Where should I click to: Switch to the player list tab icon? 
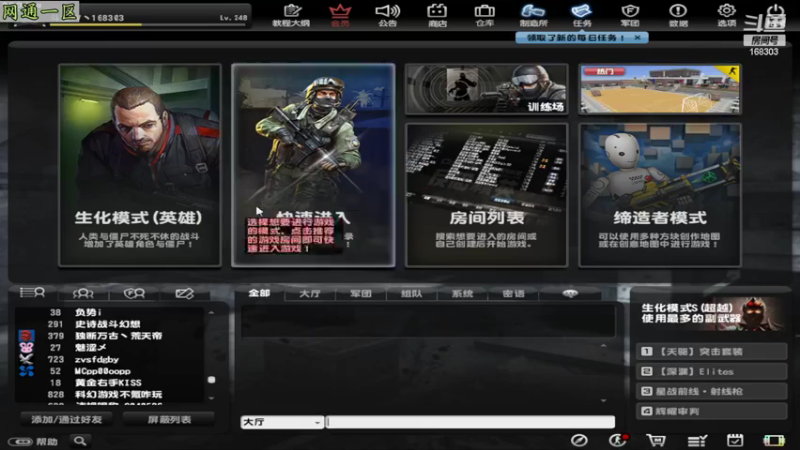pyautogui.click(x=32, y=292)
